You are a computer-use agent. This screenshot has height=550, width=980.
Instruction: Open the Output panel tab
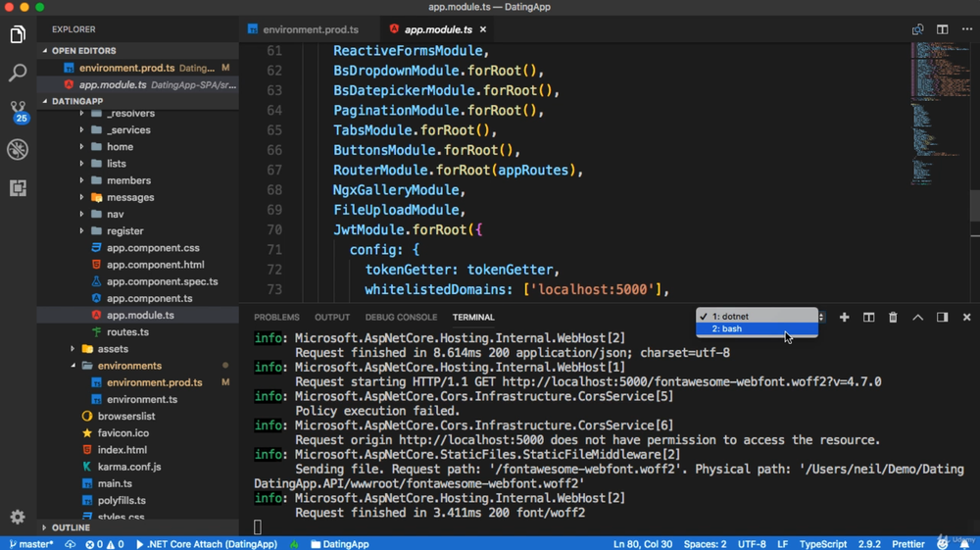click(x=332, y=318)
